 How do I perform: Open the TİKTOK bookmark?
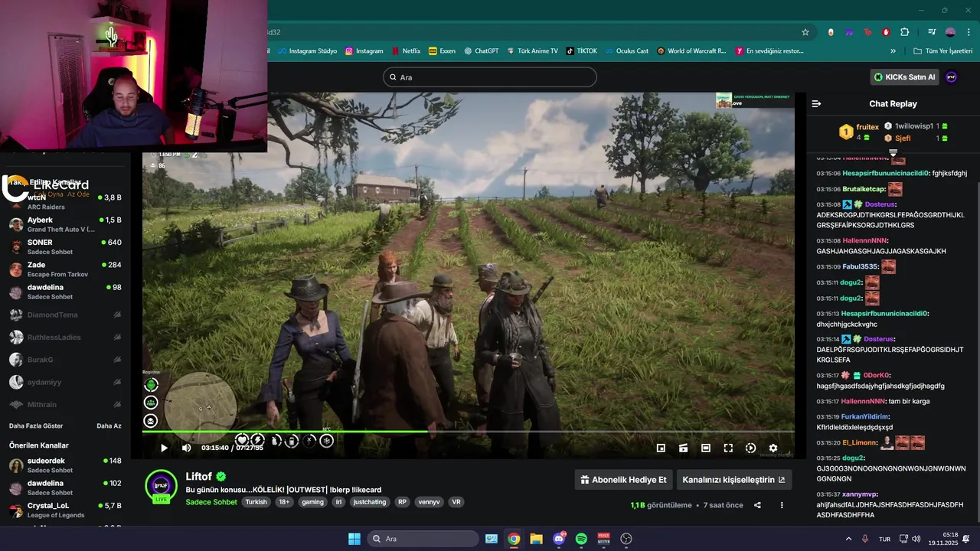(582, 51)
